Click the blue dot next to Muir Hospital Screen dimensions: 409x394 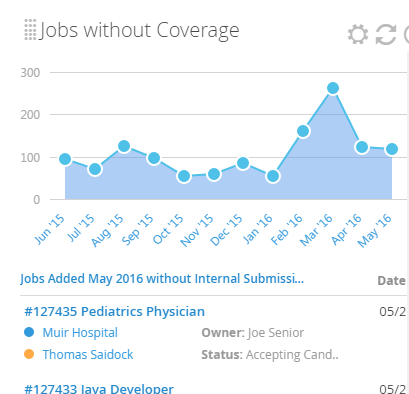pyautogui.click(x=29, y=332)
